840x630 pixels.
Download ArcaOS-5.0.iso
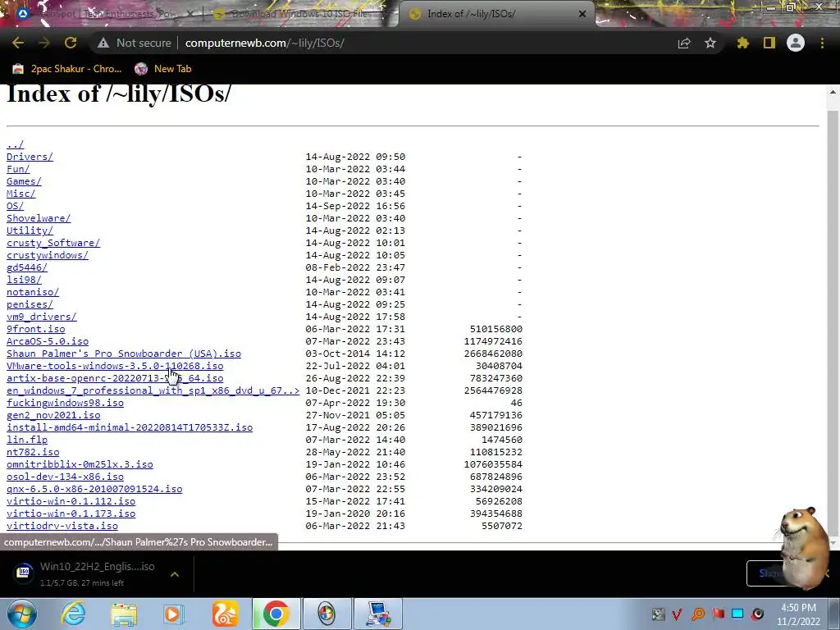point(47,341)
